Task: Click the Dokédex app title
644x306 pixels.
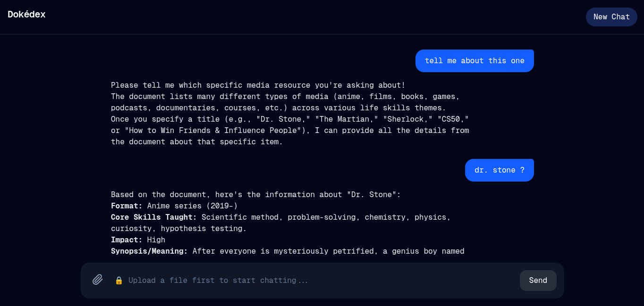Action: tap(26, 15)
